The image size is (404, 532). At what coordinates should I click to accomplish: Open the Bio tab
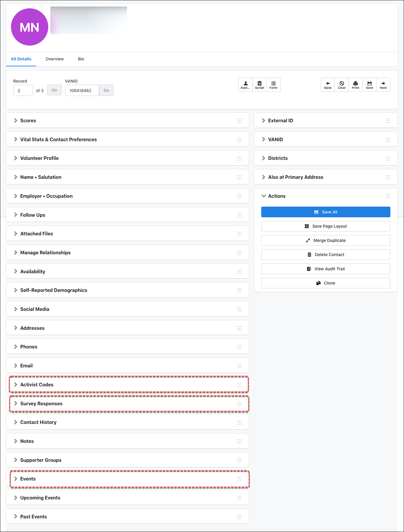coord(81,59)
